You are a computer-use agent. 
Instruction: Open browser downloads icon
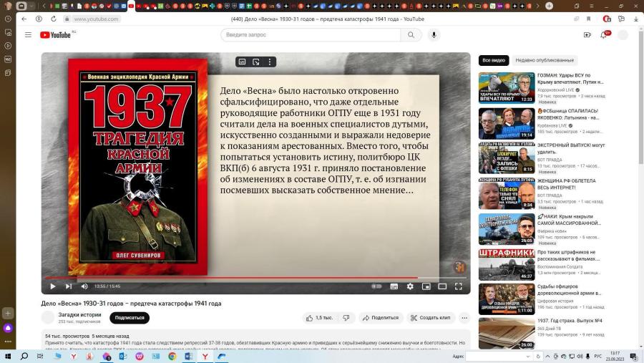click(x=636, y=19)
